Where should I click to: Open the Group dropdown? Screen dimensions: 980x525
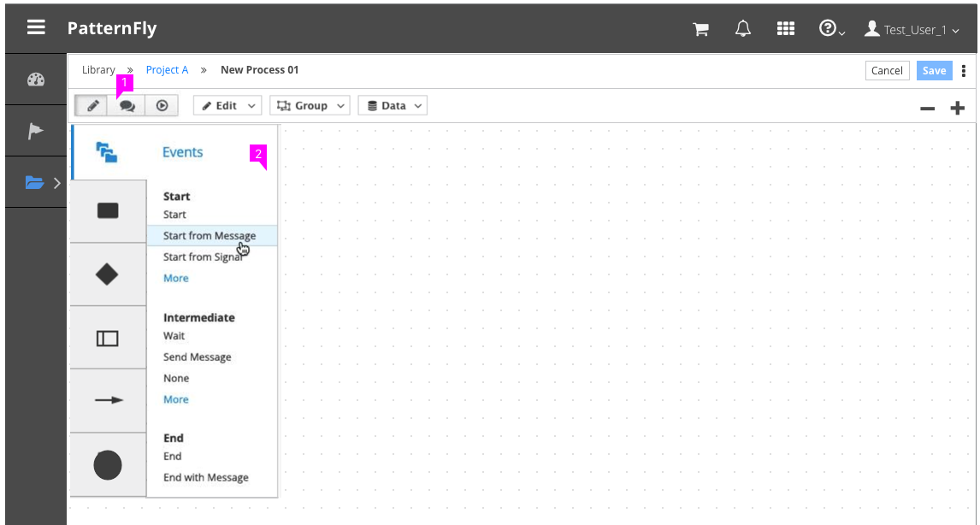310,106
